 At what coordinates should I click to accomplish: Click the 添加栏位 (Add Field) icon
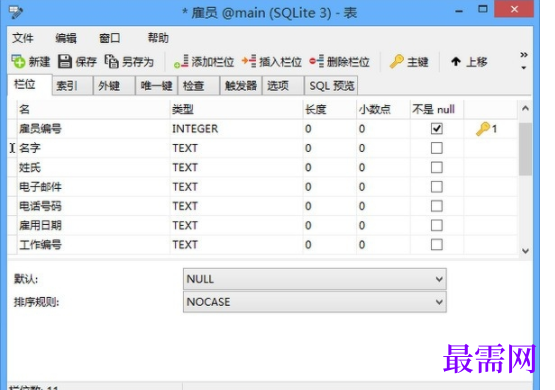click(181, 62)
